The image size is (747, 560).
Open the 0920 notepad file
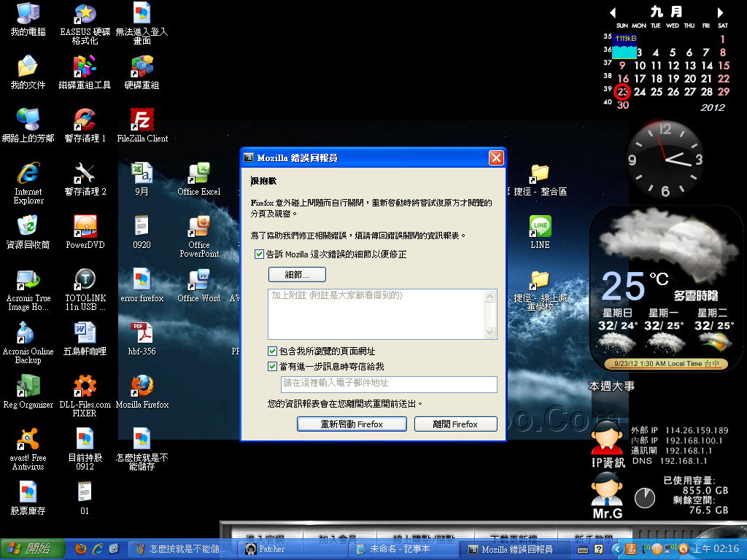(x=142, y=233)
